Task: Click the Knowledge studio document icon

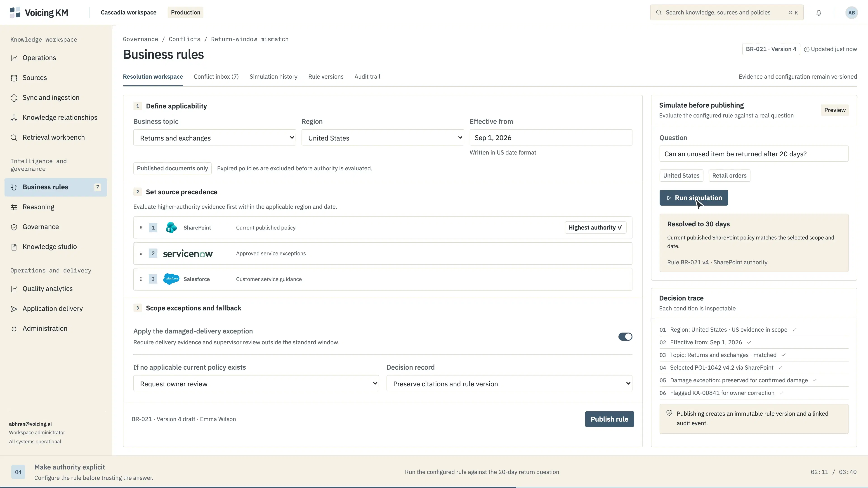Action: click(14, 247)
